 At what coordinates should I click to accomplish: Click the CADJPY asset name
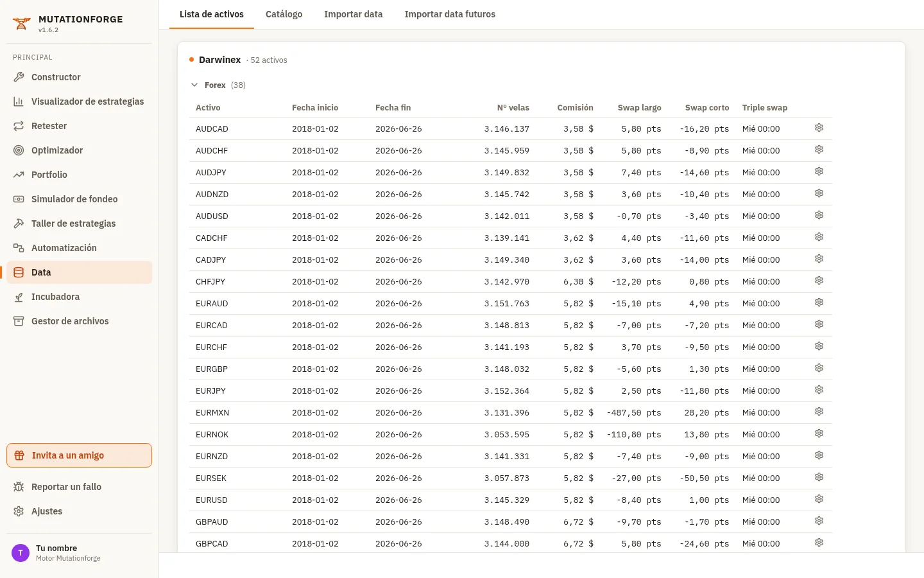click(211, 260)
